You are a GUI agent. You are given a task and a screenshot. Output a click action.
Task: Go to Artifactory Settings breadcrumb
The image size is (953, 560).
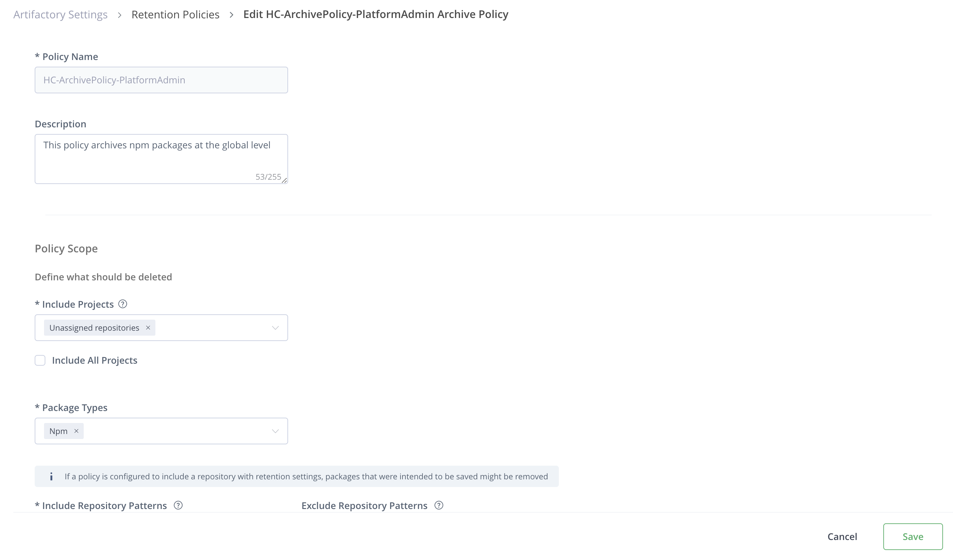(x=60, y=15)
